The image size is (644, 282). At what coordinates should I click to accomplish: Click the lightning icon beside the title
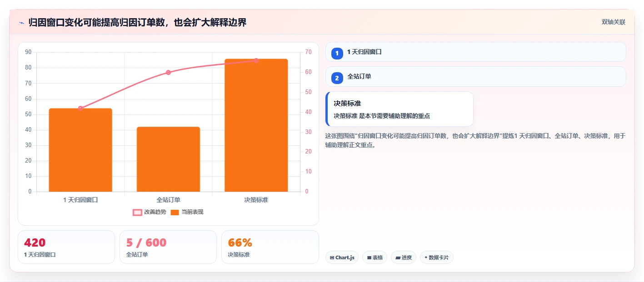point(21,22)
